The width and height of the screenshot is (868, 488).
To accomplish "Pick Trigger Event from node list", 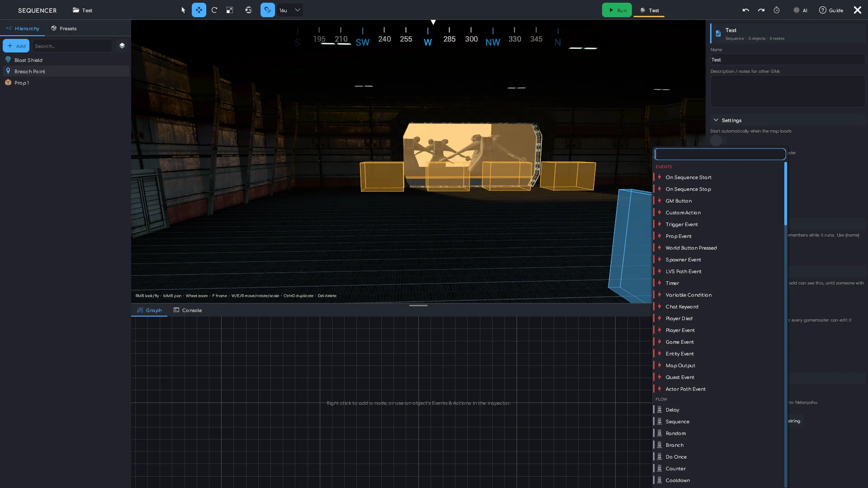I will [718, 224].
